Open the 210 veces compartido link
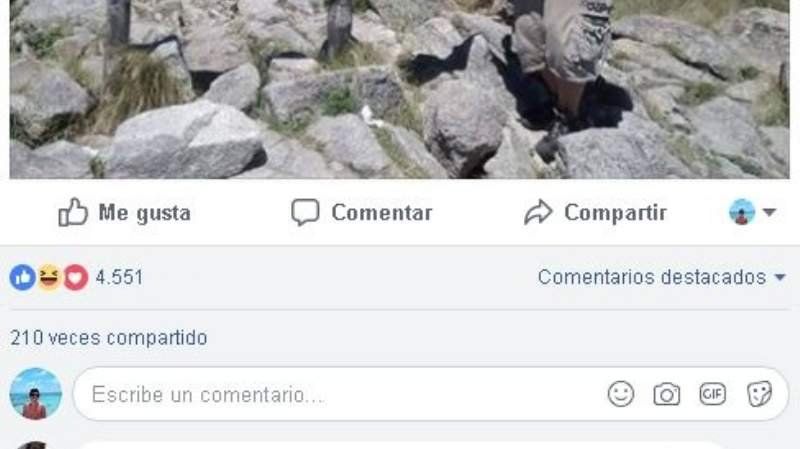800x449 pixels. (109, 338)
